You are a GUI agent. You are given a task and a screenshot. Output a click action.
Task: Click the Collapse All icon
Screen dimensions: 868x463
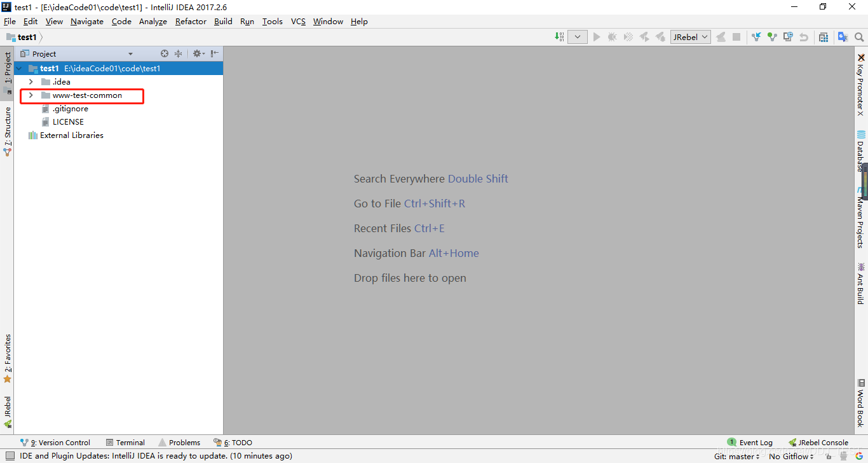pyautogui.click(x=179, y=53)
